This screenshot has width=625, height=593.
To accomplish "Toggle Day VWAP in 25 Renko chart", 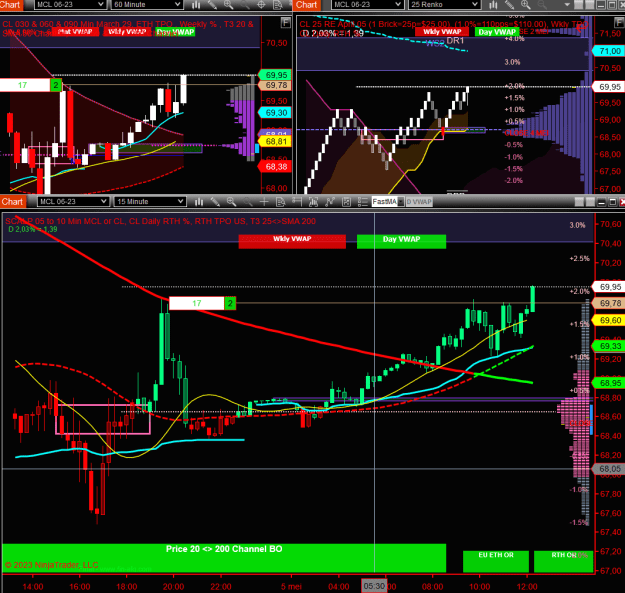I will [x=497, y=32].
